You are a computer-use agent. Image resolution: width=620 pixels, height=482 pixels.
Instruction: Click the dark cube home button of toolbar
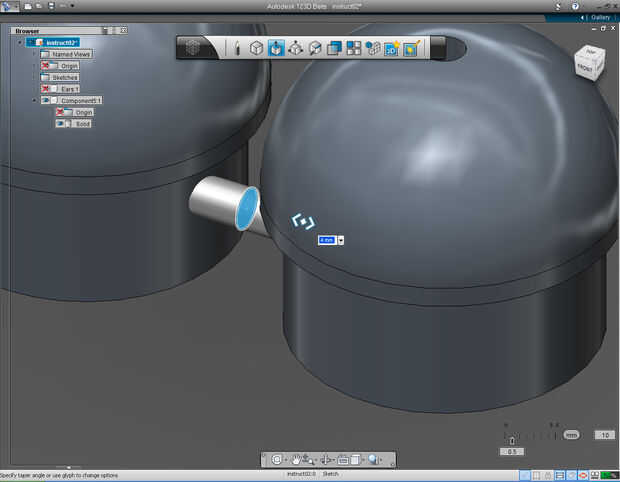[x=193, y=48]
